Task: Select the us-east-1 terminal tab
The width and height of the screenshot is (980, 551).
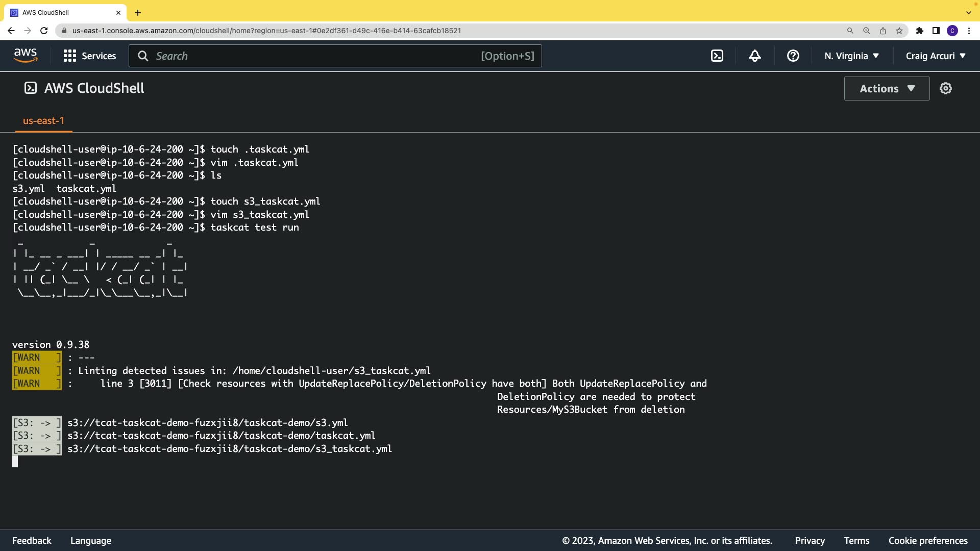Action: pyautogui.click(x=43, y=121)
